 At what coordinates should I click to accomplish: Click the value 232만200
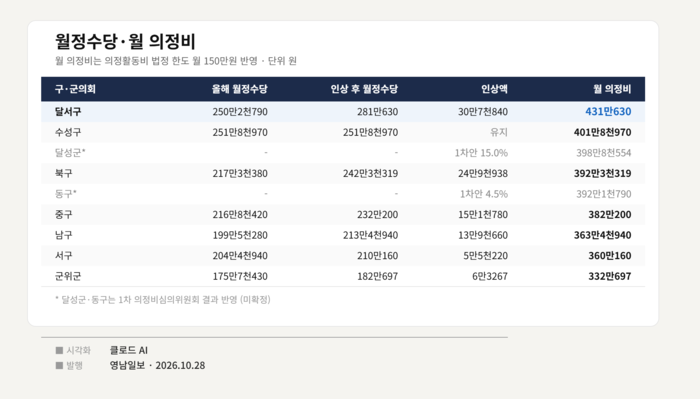coord(378,214)
